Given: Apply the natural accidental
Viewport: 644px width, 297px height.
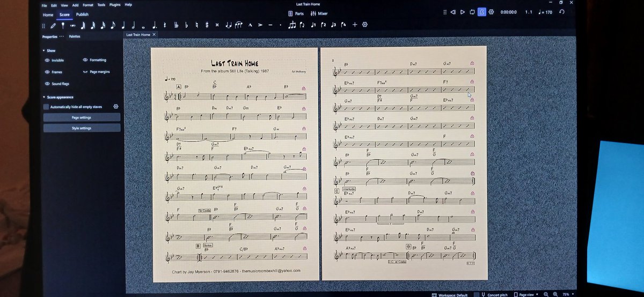Looking at the screenshot, I should click(197, 25).
